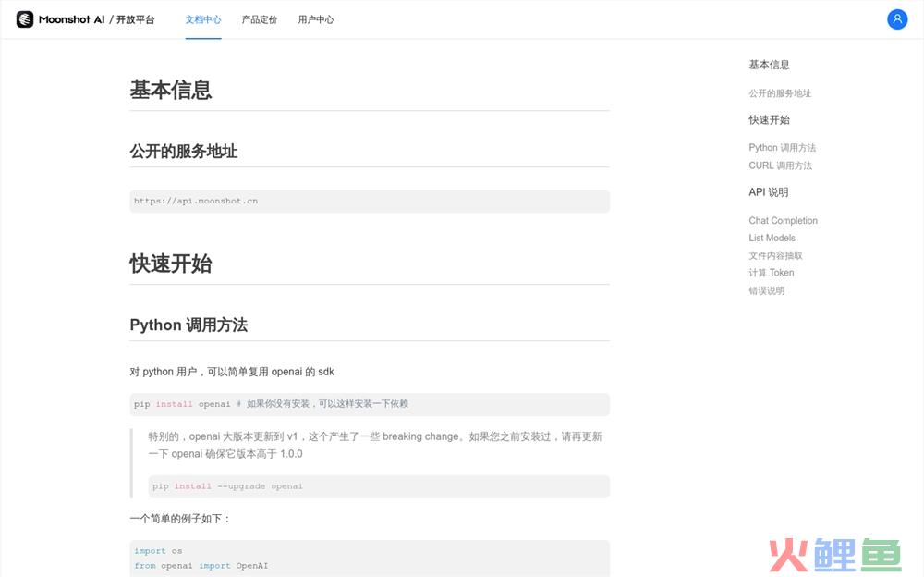The width and height of the screenshot is (924, 577).
Task: Jump to 基本信息 in sidebar
Action: pyautogui.click(x=769, y=65)
